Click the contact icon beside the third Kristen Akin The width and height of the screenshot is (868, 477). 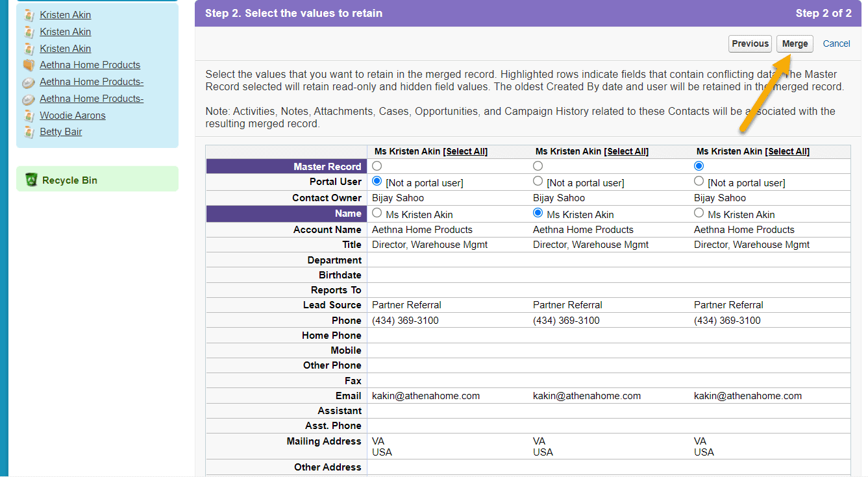[x=29, y=48]
